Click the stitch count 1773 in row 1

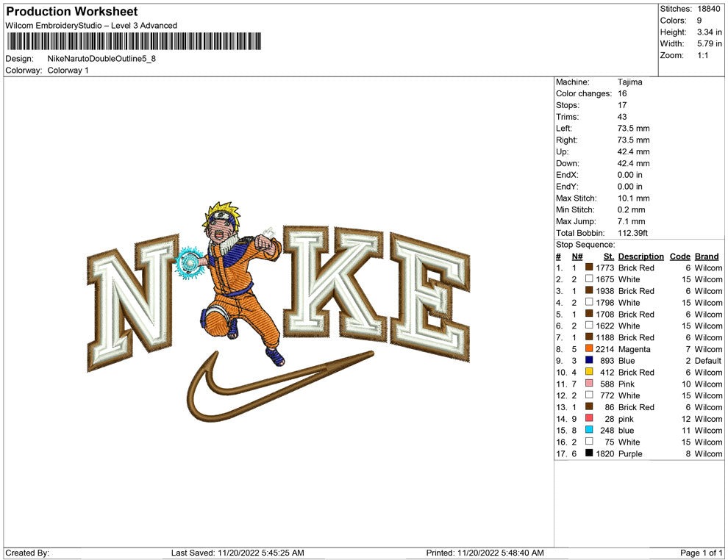click(x=605, y=268)
